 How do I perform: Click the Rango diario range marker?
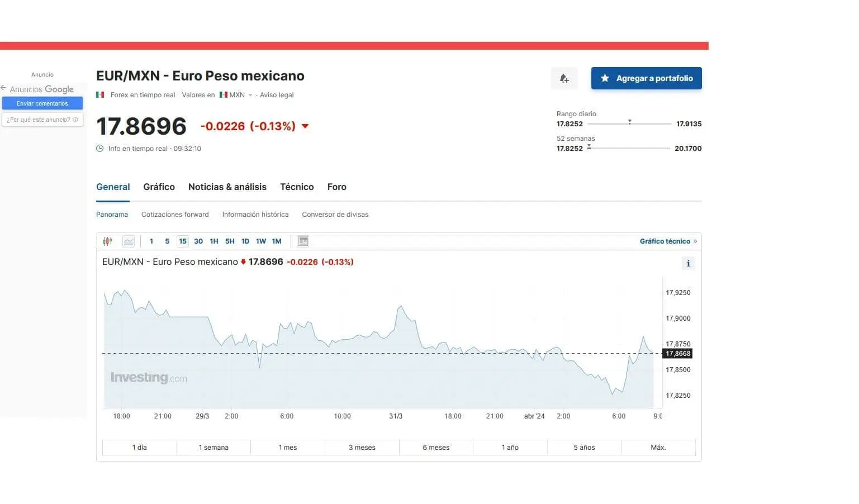630,121
